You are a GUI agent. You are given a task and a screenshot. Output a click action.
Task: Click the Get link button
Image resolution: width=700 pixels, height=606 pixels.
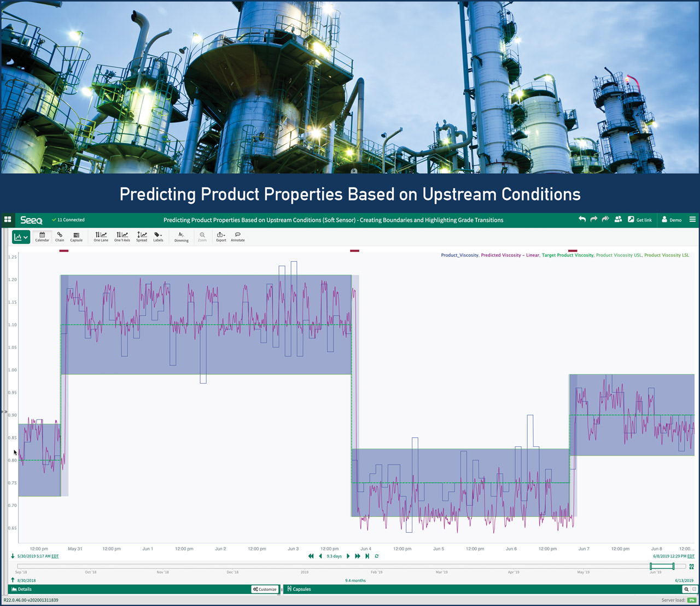coord(640,219)
